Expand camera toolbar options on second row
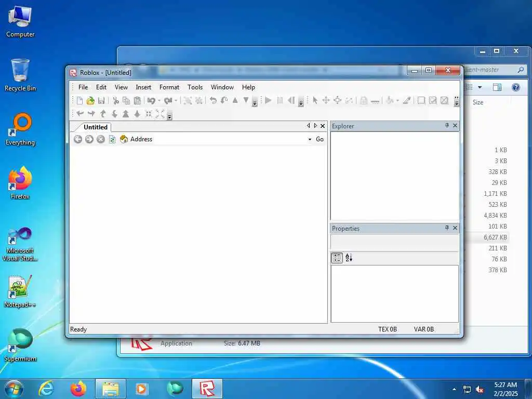 click(170, 115)
